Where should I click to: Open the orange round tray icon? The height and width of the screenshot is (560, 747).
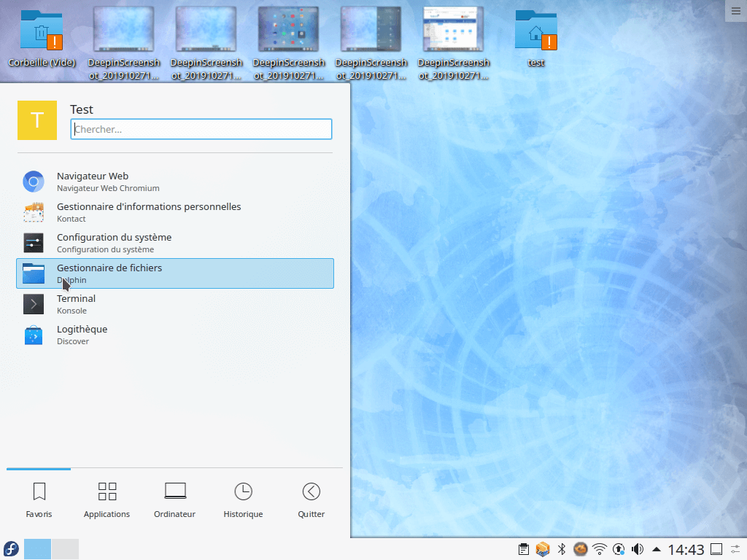pos(580,550)
